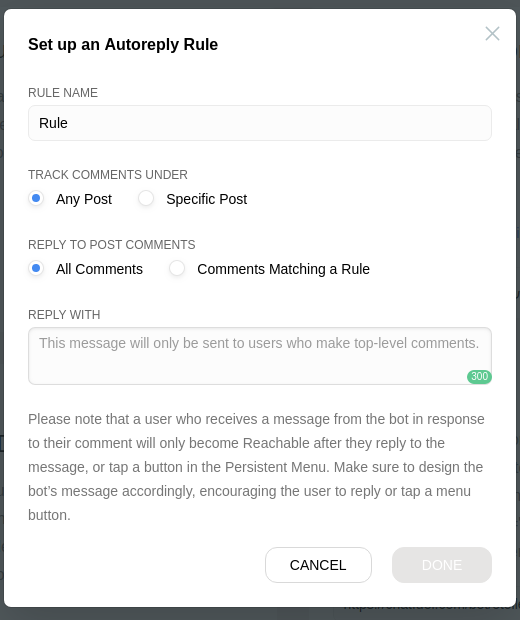The width and height of the screenshot is (520, 620).
Task: Choose Comments Matching a Rule radio circle
Action: coord(177,268)
